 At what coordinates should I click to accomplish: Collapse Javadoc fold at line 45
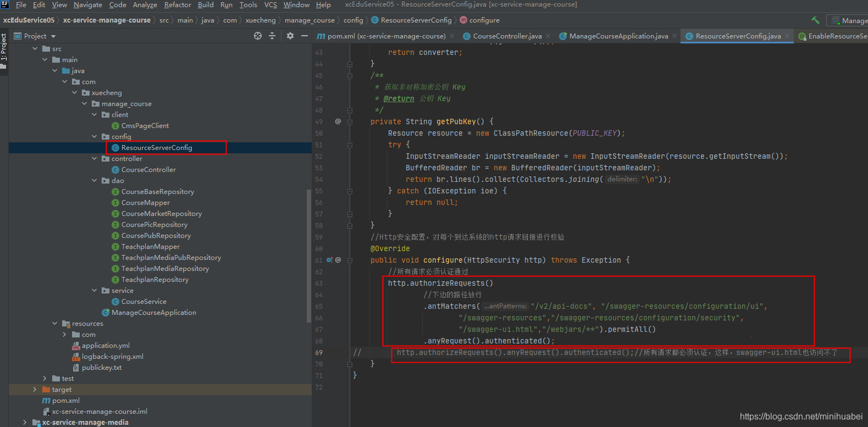350,76
